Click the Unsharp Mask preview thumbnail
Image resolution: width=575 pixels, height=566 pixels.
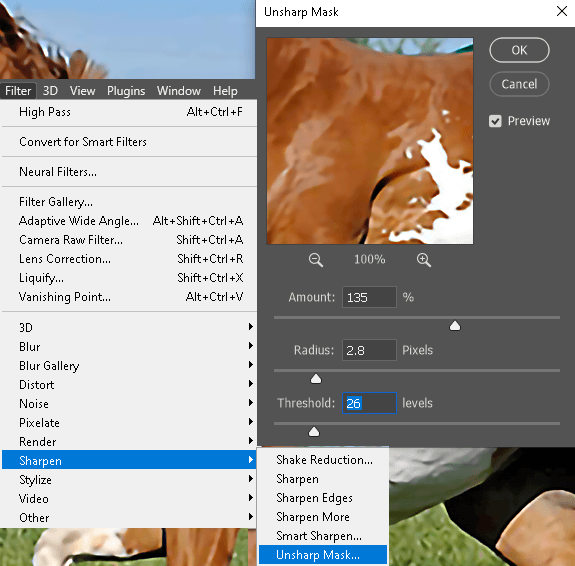point(370,141)
